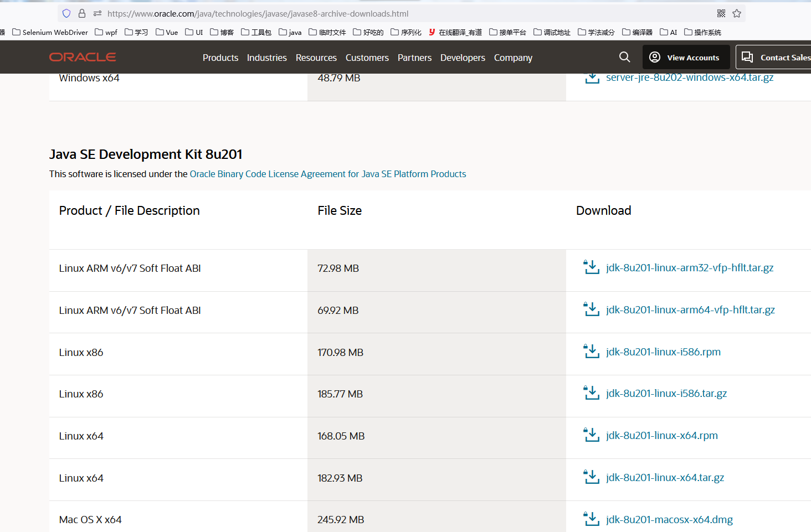Screen dimensions: 811x532
Task: Click the site permissions icon in the address bar
Action: coord(97,13)
